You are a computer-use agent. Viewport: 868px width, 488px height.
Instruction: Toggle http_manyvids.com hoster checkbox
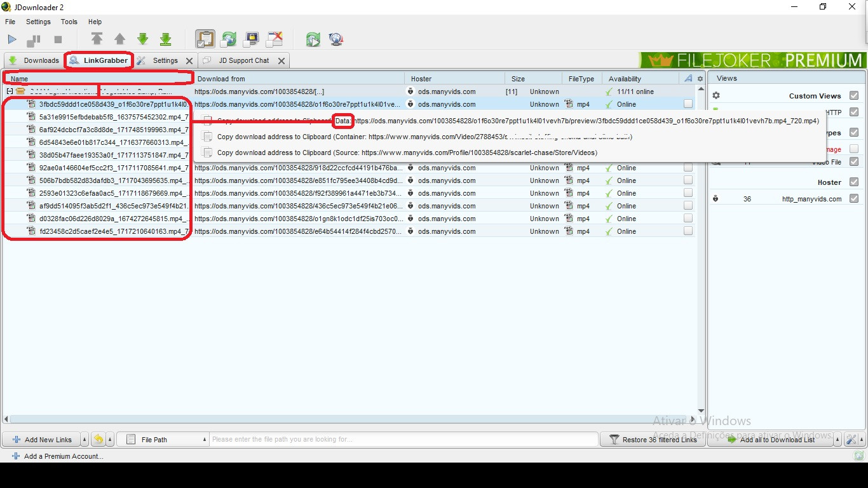click(853, 199)
